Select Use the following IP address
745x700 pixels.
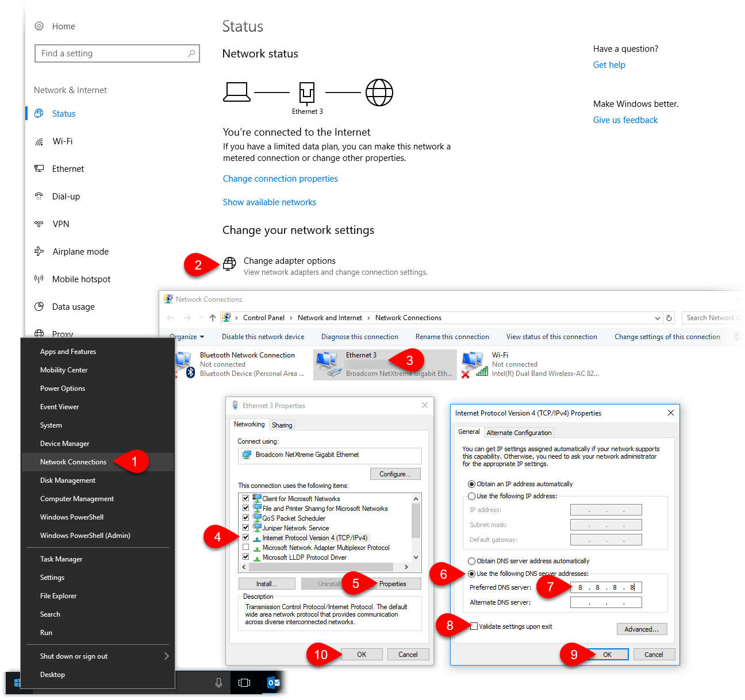point(471,496)
